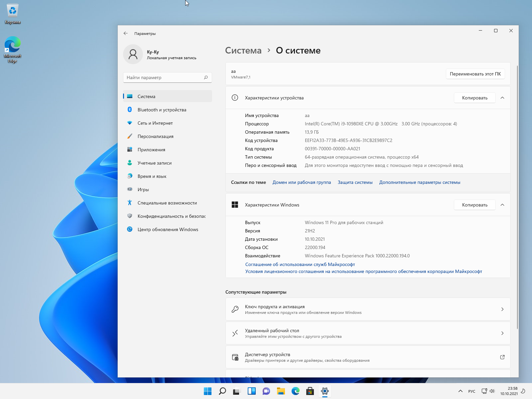Launch File Explorer from the taskbar
Viewport: 532px width, 399px height.
point(281,391)
